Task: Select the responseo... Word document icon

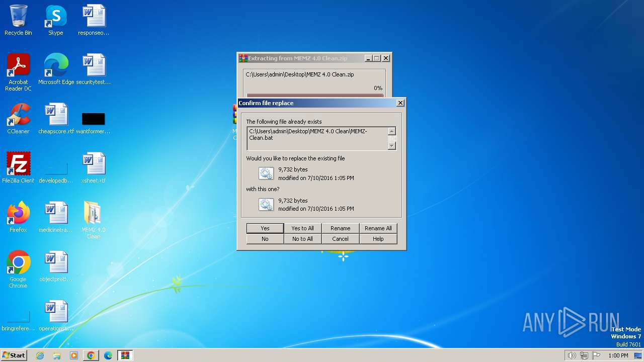Action: point(94,20)
